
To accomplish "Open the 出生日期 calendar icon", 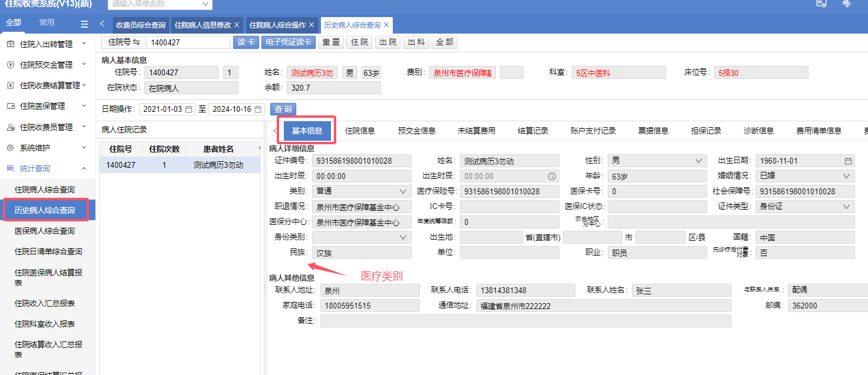I will (848, 161).
